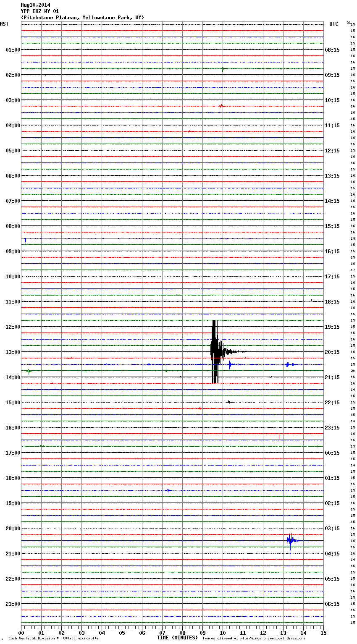Click the blue spike at start of 08:30 trace
Image resolution: width=357 pixels, height=644 pixels.
26,241
